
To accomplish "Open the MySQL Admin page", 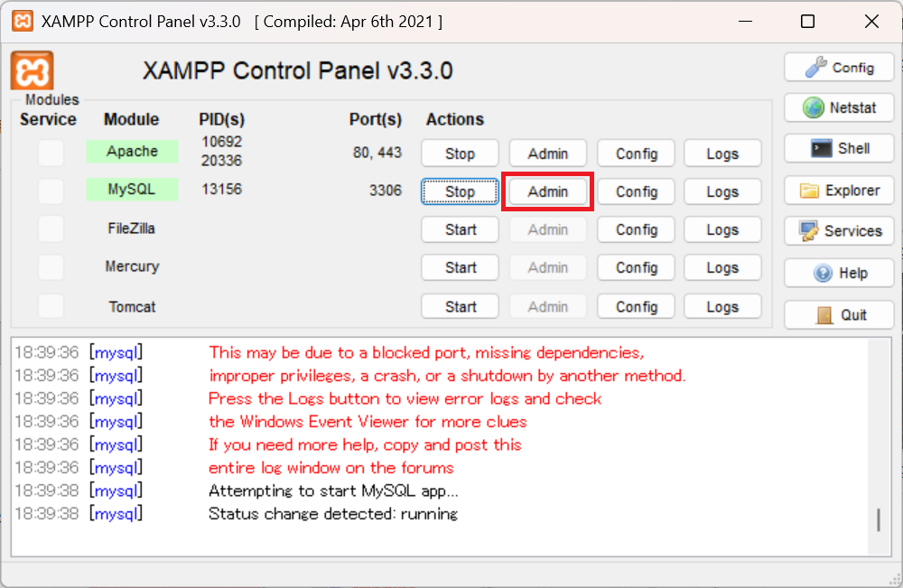I will click(x=547, y=191).
